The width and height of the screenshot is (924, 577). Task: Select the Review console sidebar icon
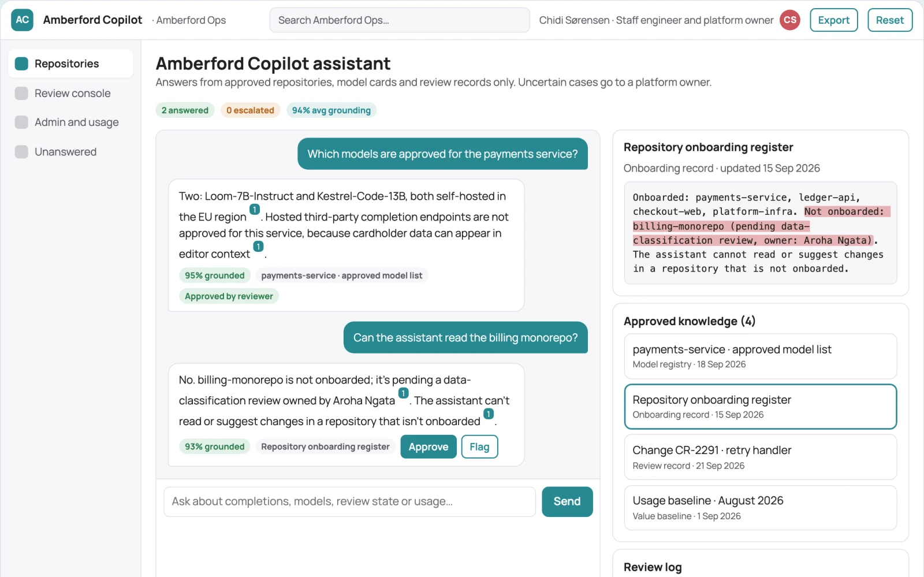(x=21, y=93)
